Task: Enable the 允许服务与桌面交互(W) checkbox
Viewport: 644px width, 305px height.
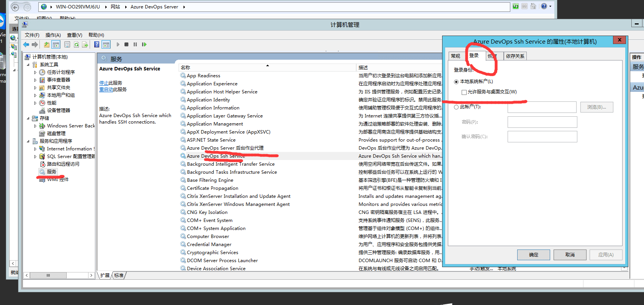Action: (x=464, y=92)
